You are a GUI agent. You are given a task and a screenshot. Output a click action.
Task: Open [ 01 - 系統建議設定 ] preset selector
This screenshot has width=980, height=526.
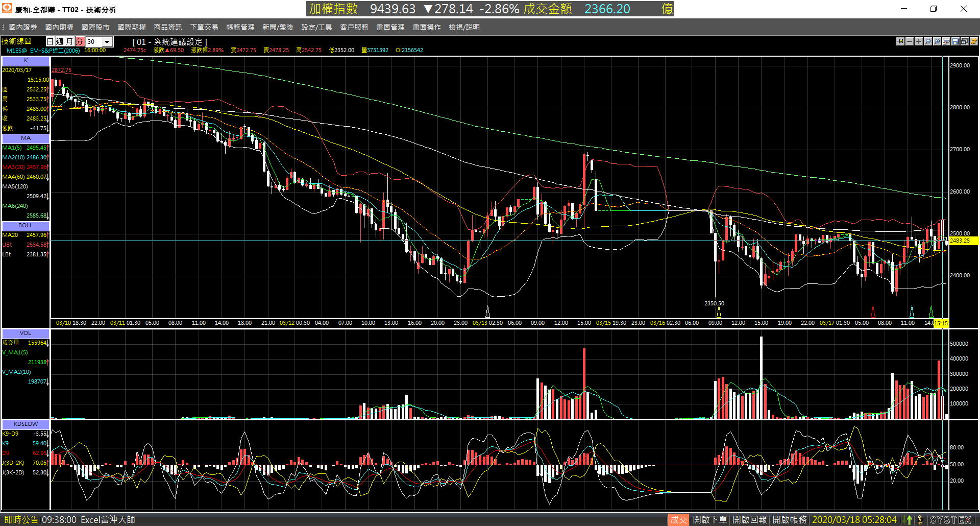pyautogui.click(x=170, y=42)
